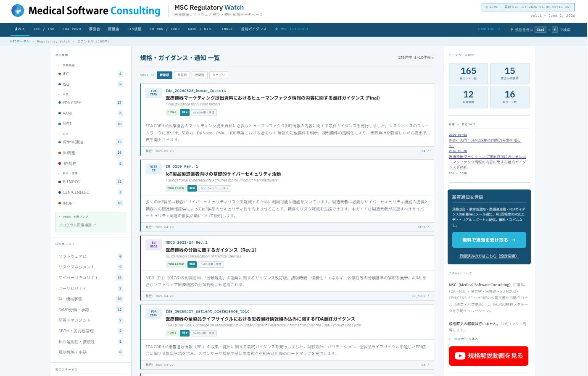Select the ユーザビリティ category
This screenshot has width=588, height=376.
90,289
